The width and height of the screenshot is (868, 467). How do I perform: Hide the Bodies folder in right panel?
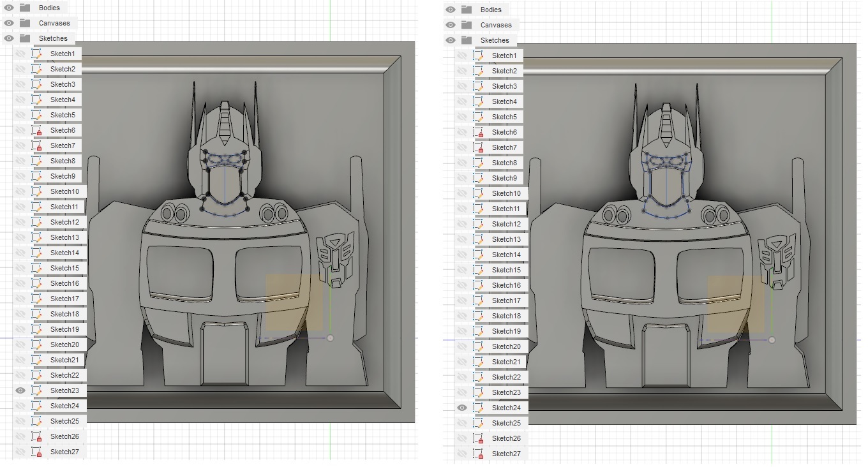[x=450, y=10]
